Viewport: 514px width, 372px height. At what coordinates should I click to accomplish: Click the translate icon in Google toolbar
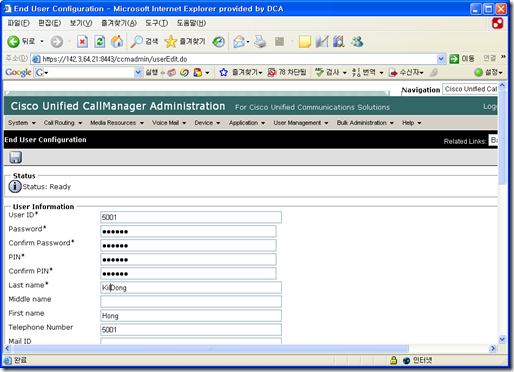tap(356, 72)
